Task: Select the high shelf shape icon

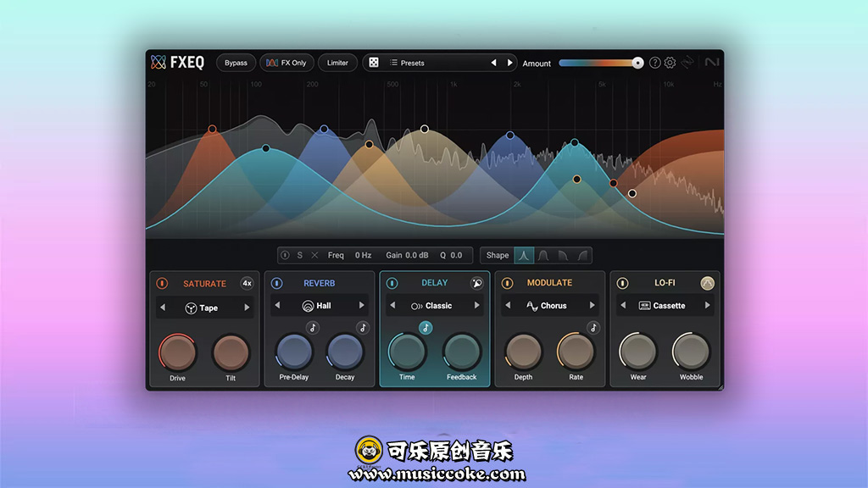Action: tap(582, 255)
